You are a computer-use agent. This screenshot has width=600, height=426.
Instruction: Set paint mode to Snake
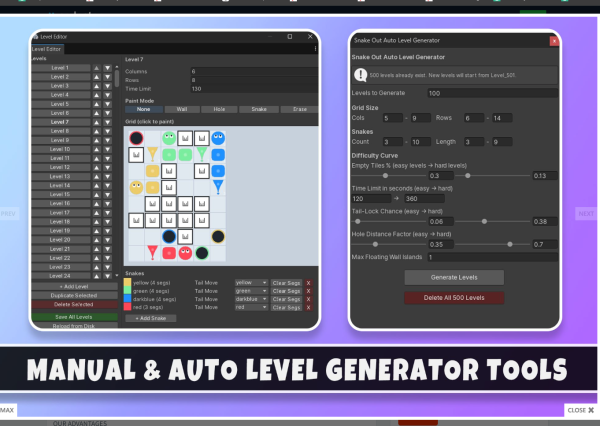pos(259,109)
